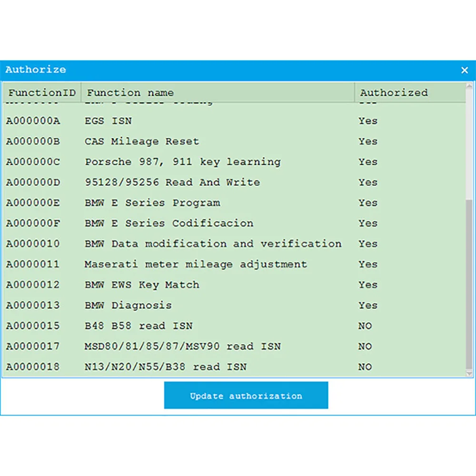The image size is (476, 476).
Task: Click the scrollbar down arrow
Action: click(469, 373)
